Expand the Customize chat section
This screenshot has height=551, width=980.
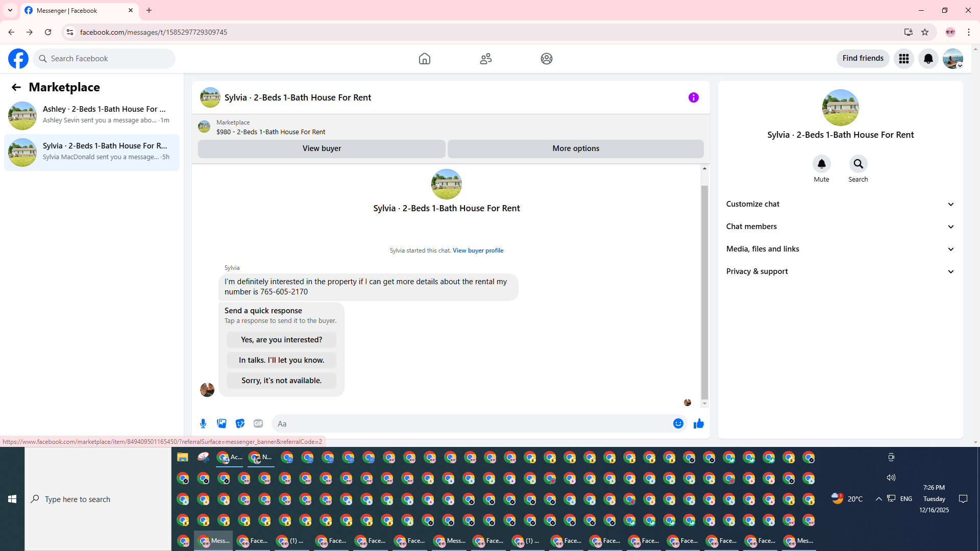coord(841,204)
